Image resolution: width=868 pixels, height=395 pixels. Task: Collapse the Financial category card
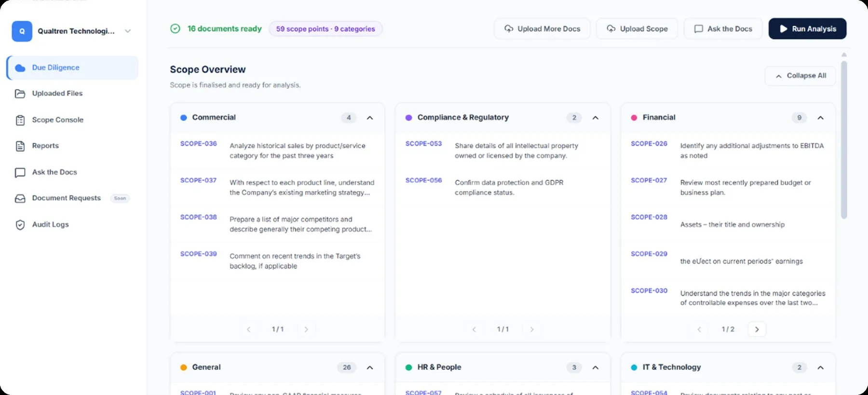click(x=821, y=118)
